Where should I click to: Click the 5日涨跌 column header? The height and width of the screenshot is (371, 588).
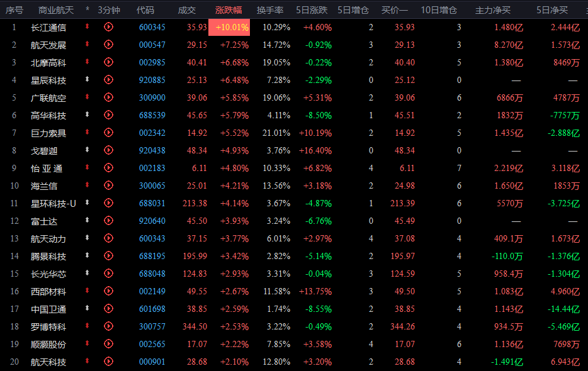(314, 10)
